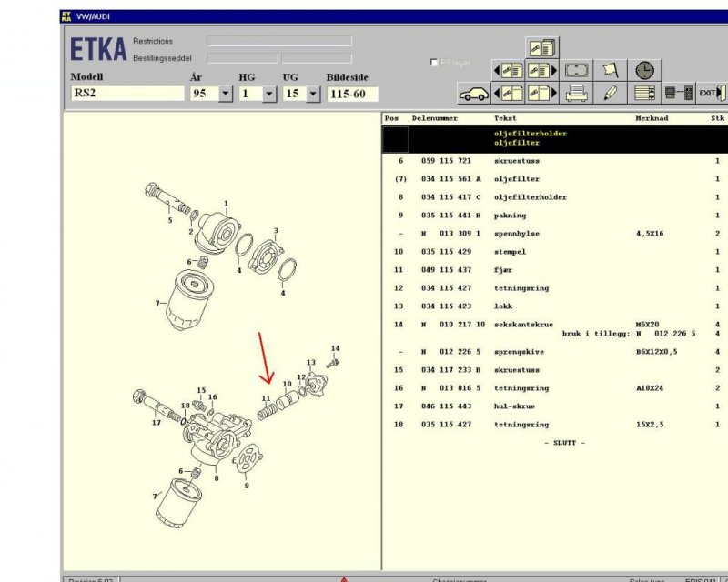Open the clock icon in toolbar

[x=644, y=70]
